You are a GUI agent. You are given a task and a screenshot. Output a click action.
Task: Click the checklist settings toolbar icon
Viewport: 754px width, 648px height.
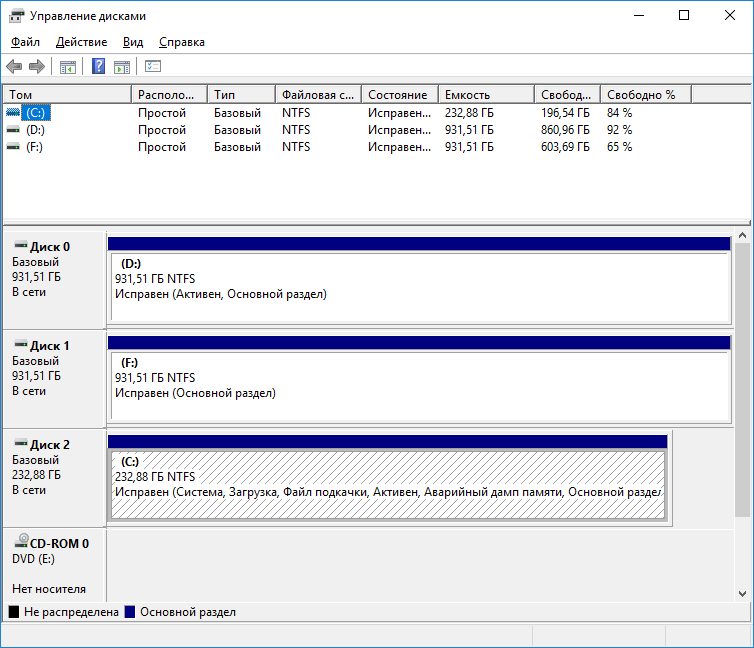click(153, 67)
